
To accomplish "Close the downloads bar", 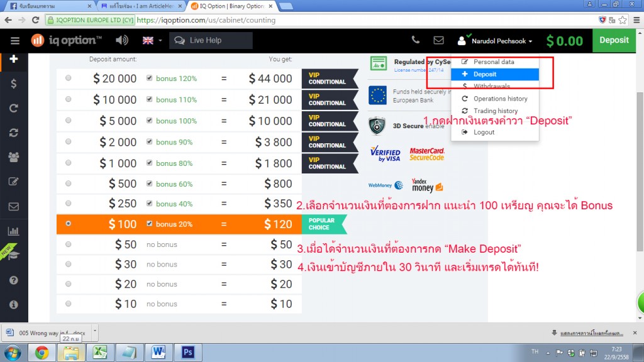I will (635, 333).
